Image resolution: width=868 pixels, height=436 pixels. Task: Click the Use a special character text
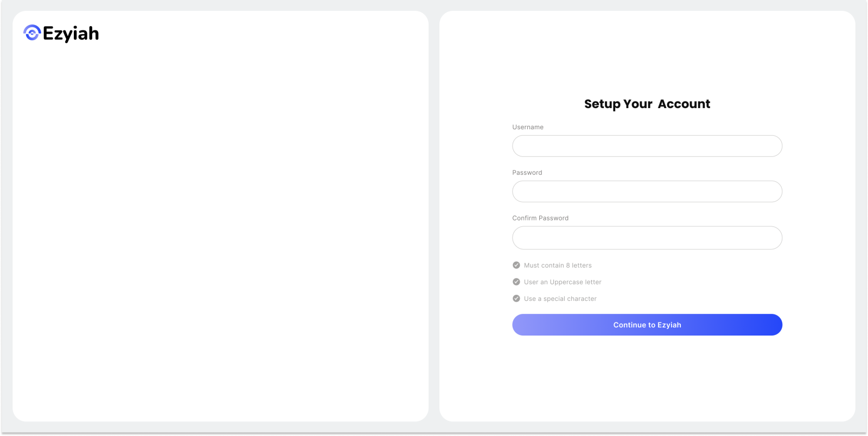[x=560, y=299]
